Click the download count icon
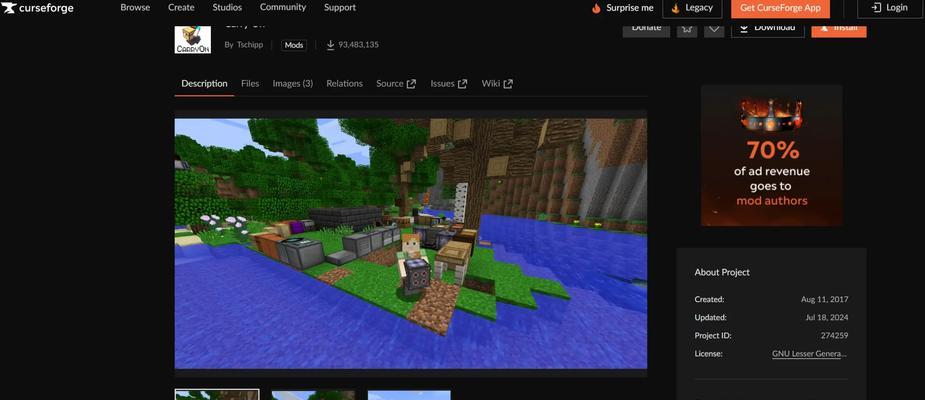Viewport: 925px width, 400px height. (x=330, y=45)
